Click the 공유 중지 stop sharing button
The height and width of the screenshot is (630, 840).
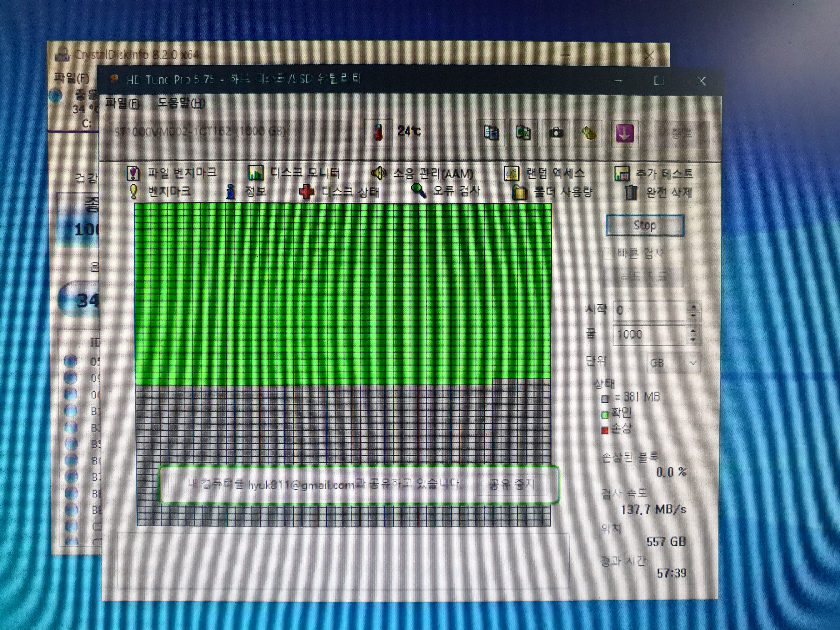pyautogui.click(x=512, y=484)
